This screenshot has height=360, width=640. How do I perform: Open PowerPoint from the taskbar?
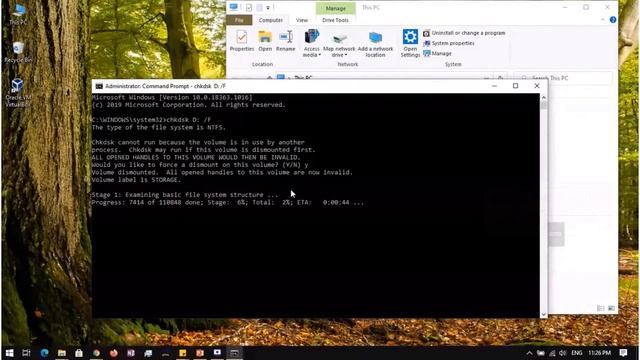pos(200,353)
